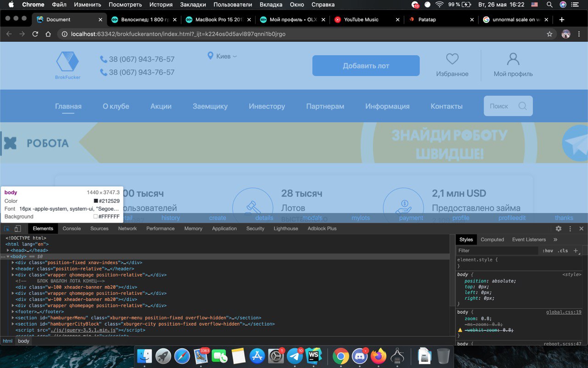Image resolution: width=588 pixels, height=368 pixels.
Task: Open WebStorm from the Dock
Action: tap(314, 356)
